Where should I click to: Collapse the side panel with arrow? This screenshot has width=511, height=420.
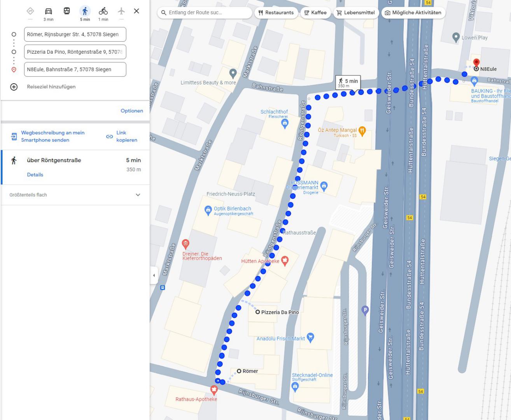154,275
